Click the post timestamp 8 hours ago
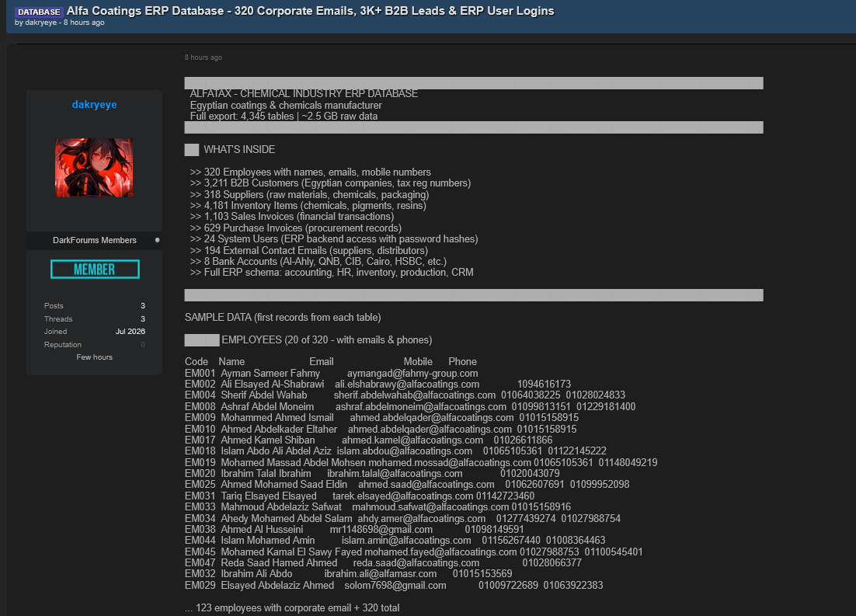 (203, 57)
